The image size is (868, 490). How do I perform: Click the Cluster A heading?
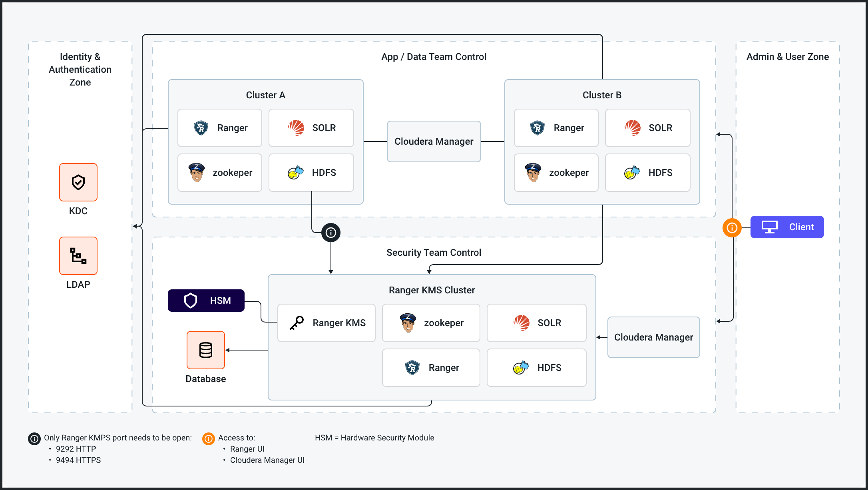[x=266, y=95]
